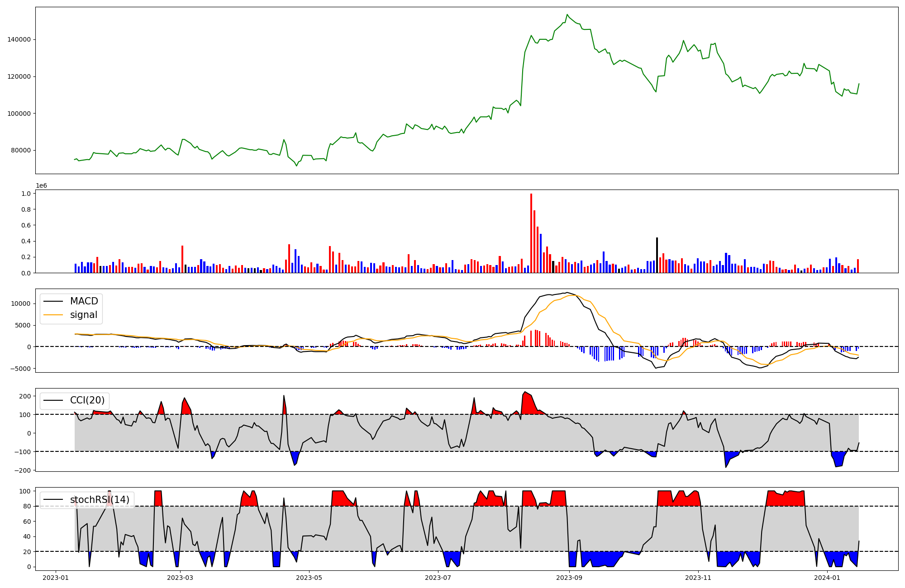Screen dimensions: 905x588
Task: Click the 2023-01 date tick label
Action: tap(56, 578)
